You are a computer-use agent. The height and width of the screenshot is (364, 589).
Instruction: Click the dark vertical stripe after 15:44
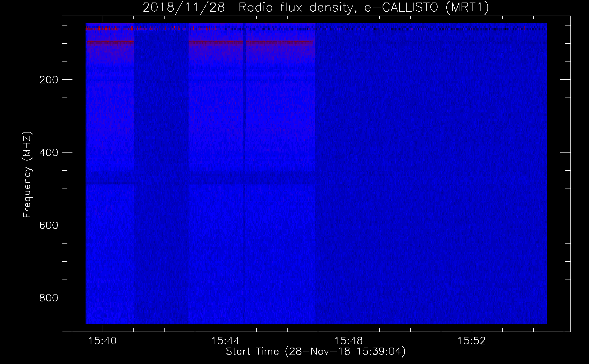[244, 174]
